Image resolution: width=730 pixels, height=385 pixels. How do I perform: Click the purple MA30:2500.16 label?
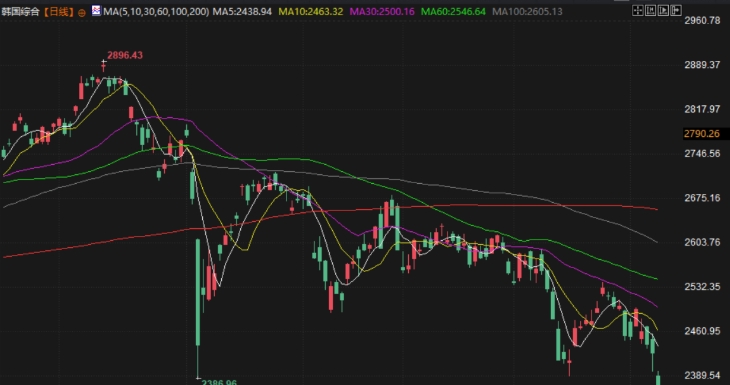pyautogui.click(x=382, y=11)
